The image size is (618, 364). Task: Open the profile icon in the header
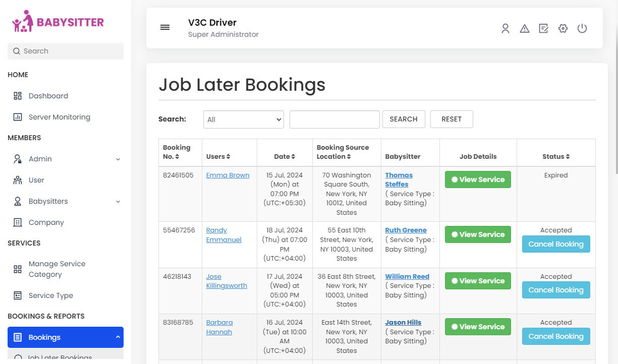click(x=505, y=28)
